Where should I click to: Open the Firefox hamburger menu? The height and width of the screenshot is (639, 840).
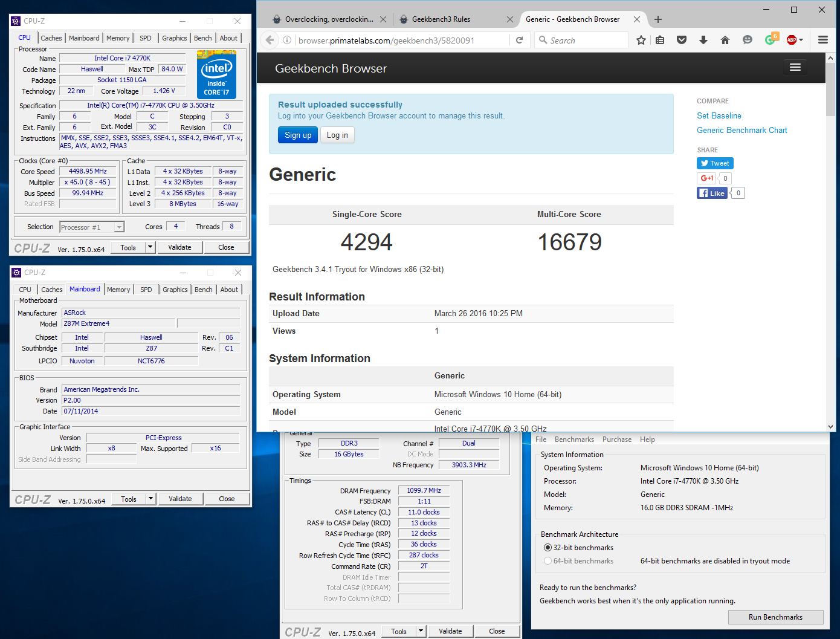click(x=823, y=40)
